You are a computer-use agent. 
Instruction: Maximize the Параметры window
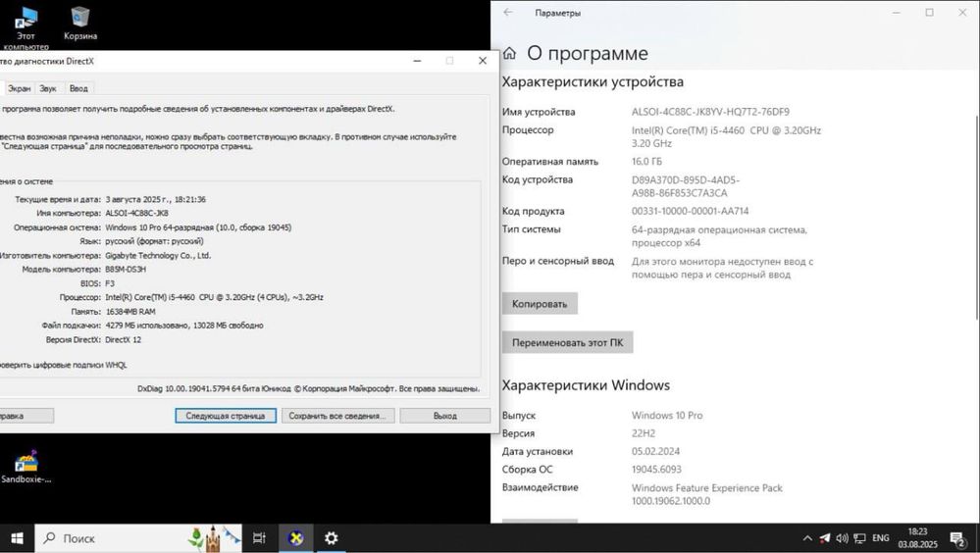coord(929,13)
